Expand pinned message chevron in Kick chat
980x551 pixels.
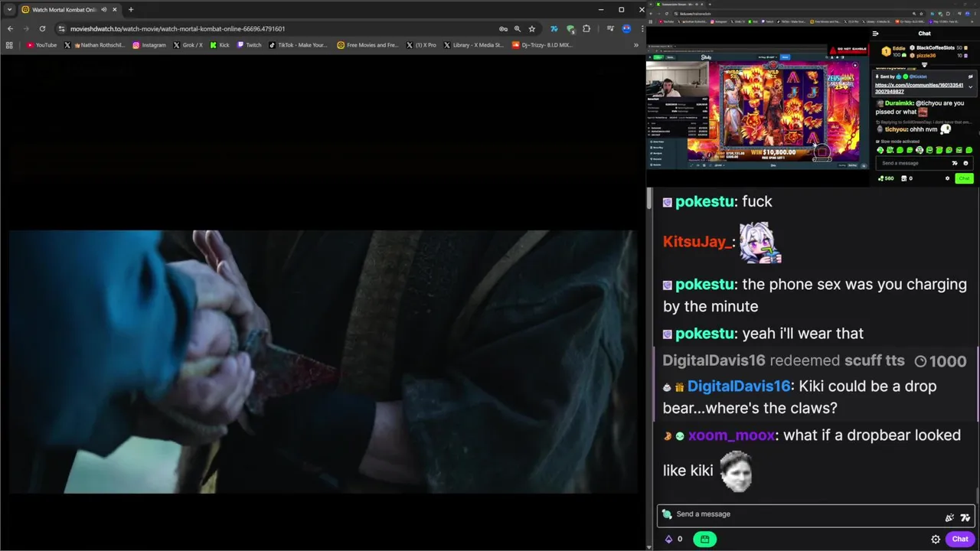(x=970, y=87)
